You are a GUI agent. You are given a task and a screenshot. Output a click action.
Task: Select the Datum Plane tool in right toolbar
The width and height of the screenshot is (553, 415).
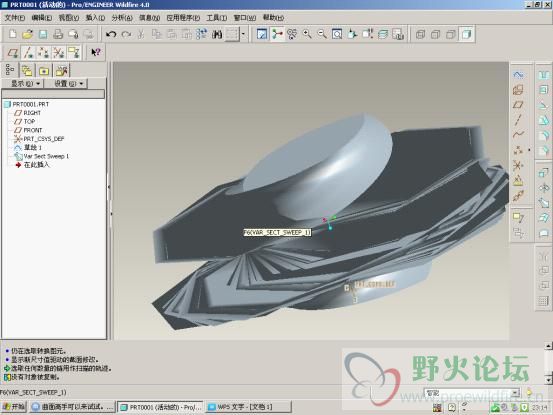[x=518, y=105]
